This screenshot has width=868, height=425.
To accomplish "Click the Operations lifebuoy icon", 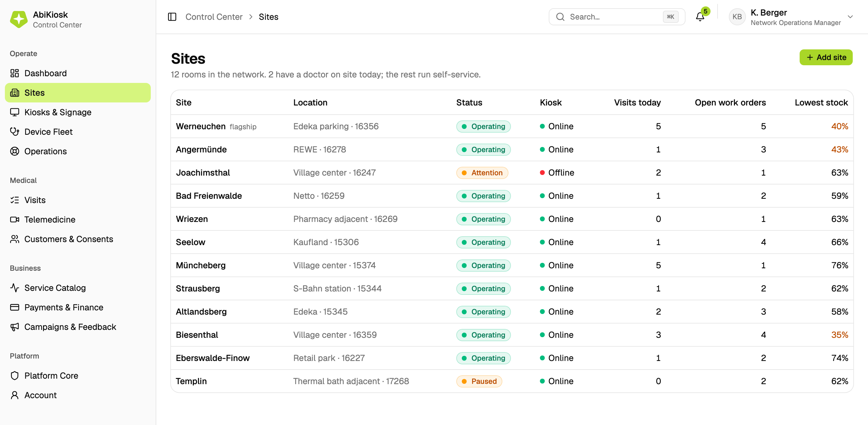I will [14, 151].
